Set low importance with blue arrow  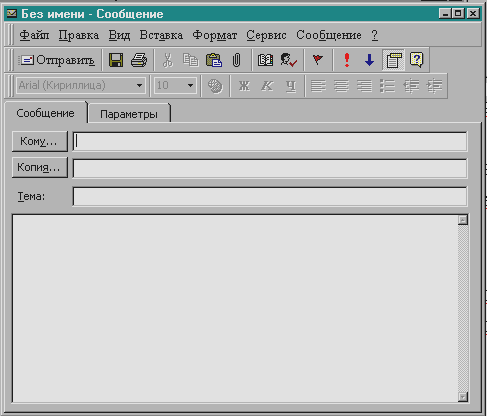coord(369,60)
